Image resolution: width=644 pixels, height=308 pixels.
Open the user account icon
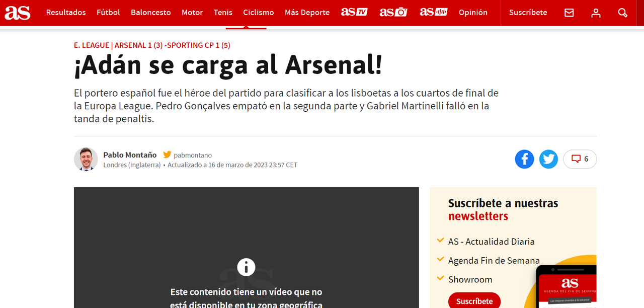[596, 13]
